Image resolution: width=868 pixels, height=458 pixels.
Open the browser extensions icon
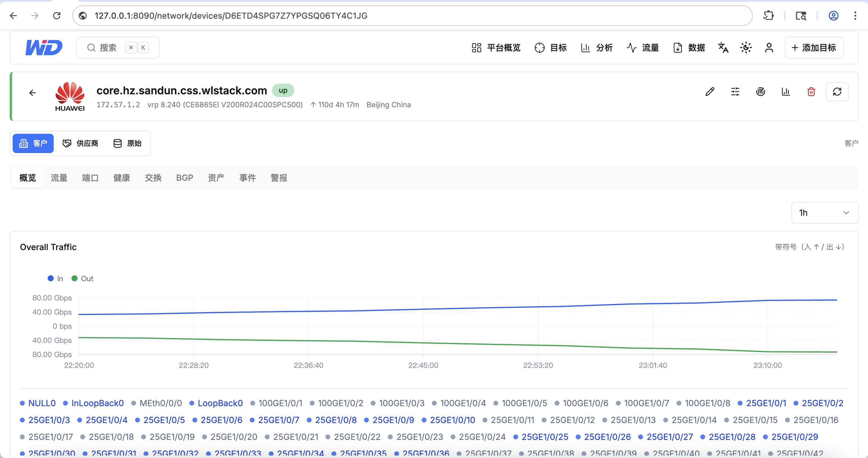768,16
